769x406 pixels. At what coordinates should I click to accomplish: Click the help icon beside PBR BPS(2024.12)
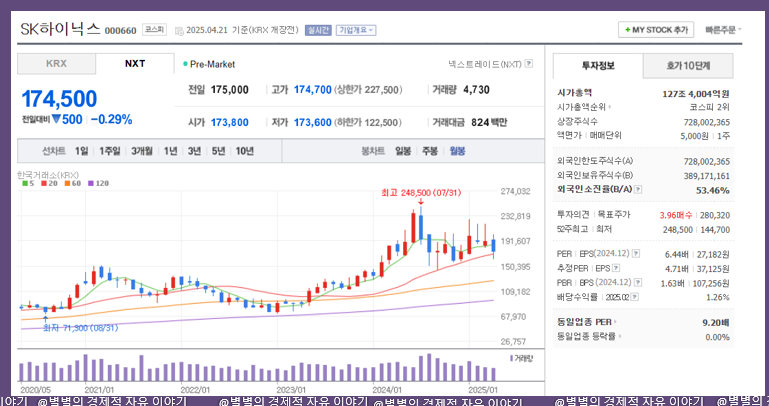pos(638,282)
